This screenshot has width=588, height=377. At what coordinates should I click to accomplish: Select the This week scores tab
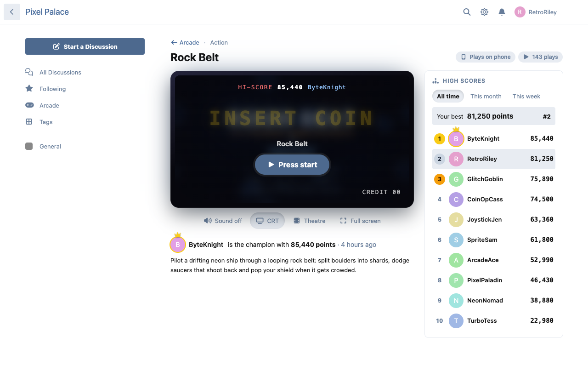pos(526,96)
